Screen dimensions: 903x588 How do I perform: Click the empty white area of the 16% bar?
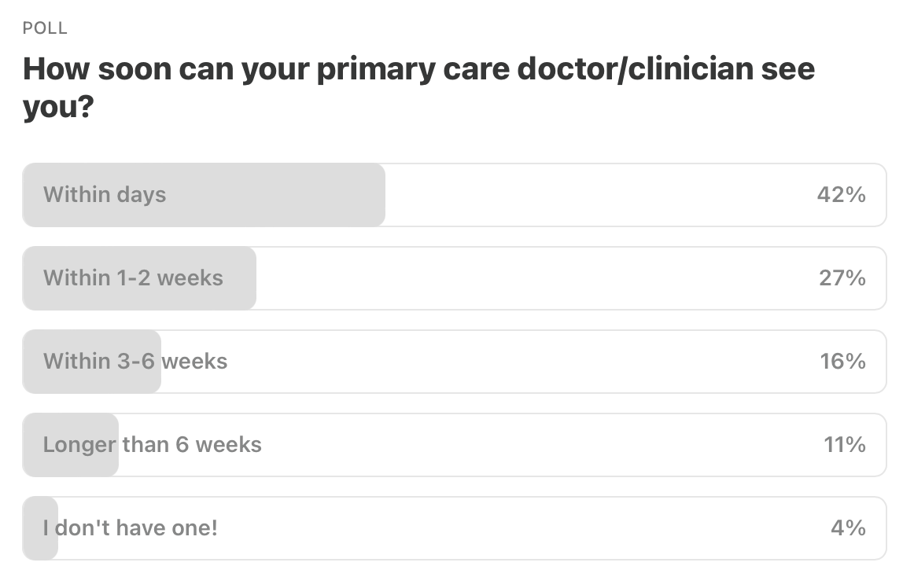pyautogui.click(x=518, y=362)
